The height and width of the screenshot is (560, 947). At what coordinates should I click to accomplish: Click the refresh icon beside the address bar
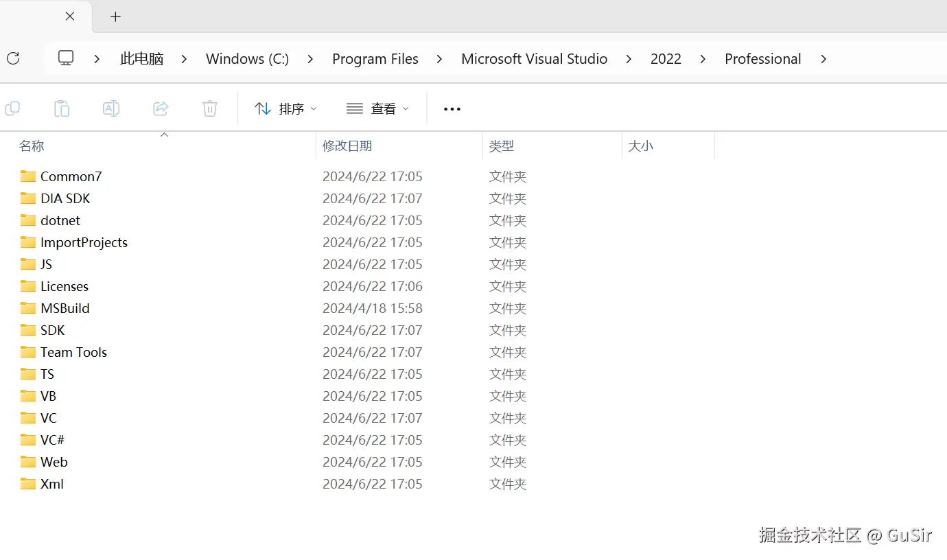(x=13, y=58)
